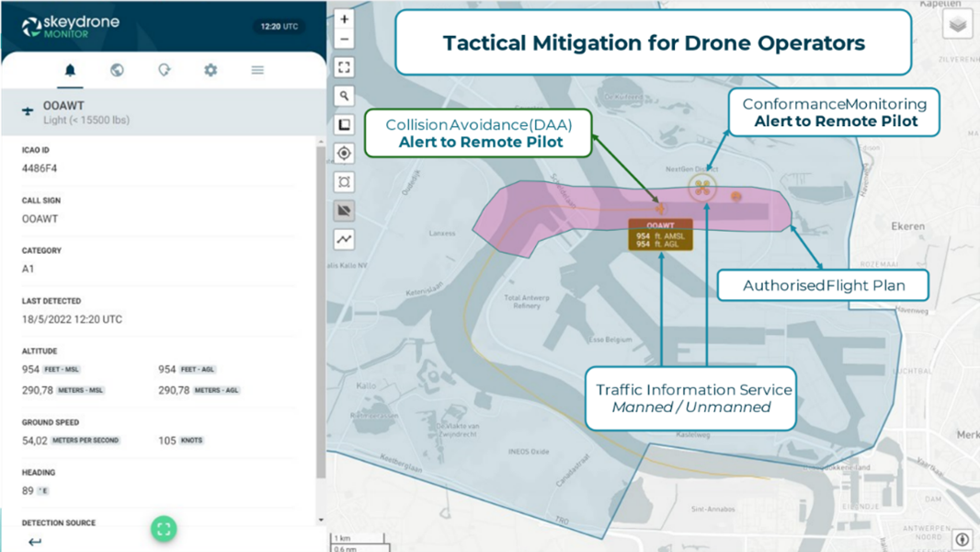Click the 12:20 UTC time display

point(280,27)
